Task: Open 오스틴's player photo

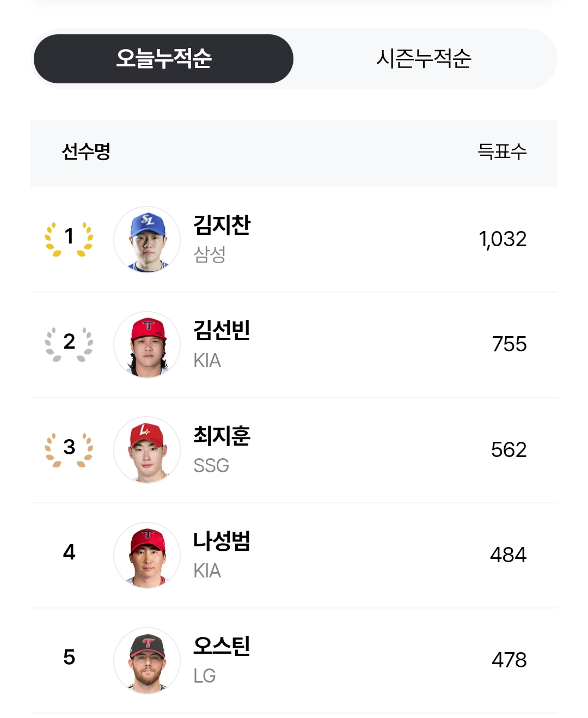Action: coord(147,660)
